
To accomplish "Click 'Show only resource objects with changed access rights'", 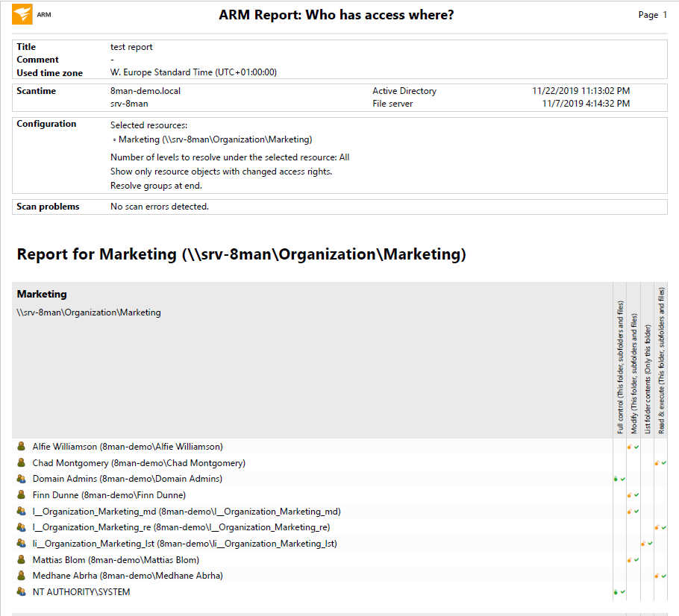I will coord(221,172).
